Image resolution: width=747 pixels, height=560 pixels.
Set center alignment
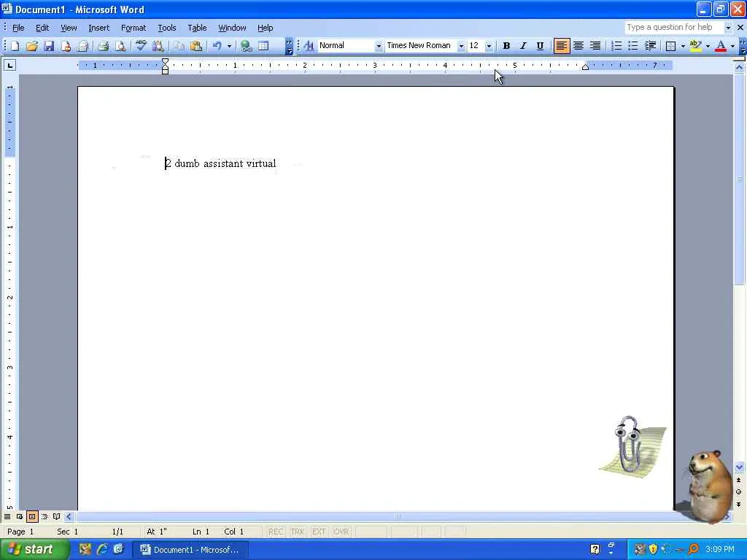tap(578, 46)
